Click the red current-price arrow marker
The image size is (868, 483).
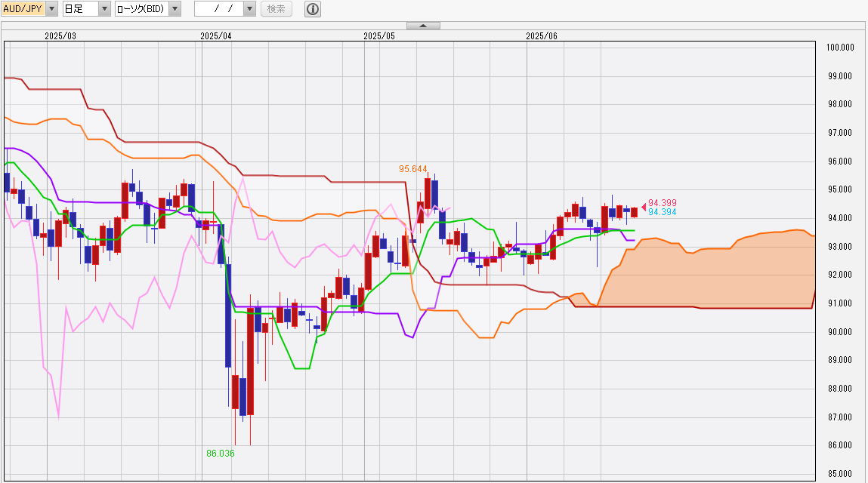click(644, 207)
